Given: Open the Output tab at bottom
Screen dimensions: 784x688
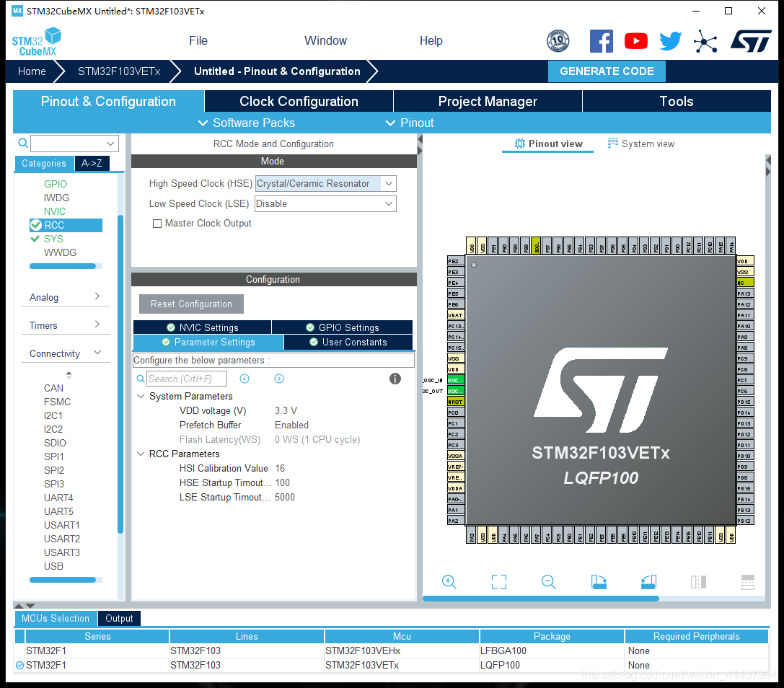Looking at the screenshot, I should click(x=119, y=619).
